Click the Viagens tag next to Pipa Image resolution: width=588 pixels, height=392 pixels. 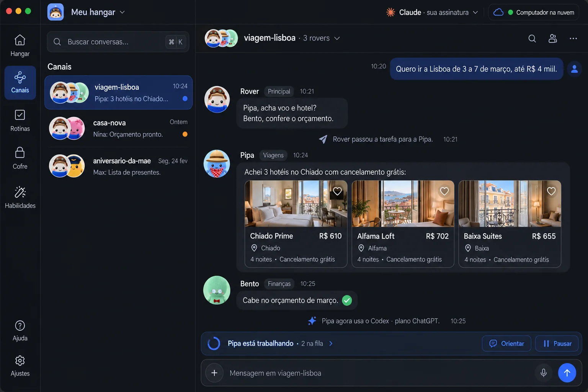pyautogui.click(x=273, y=155)
